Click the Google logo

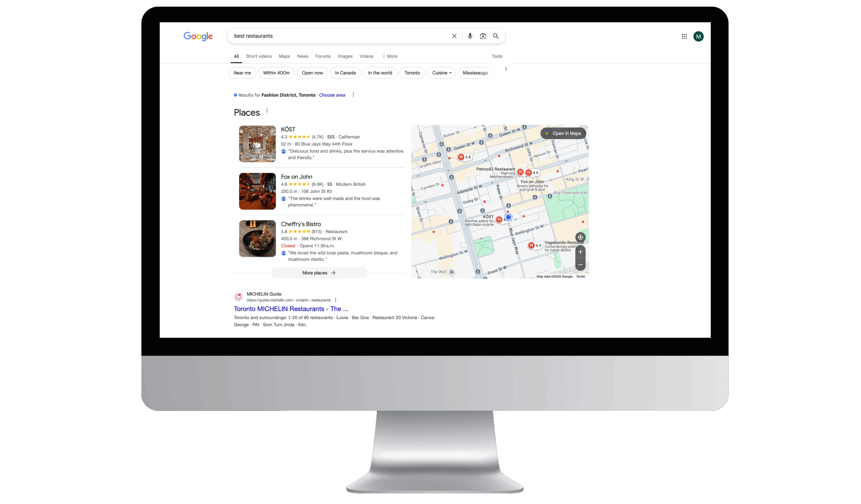tap(198, 36)
